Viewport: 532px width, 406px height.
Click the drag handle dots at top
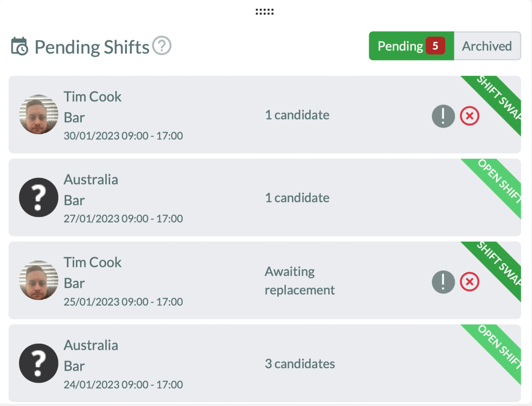pos(264,12)
